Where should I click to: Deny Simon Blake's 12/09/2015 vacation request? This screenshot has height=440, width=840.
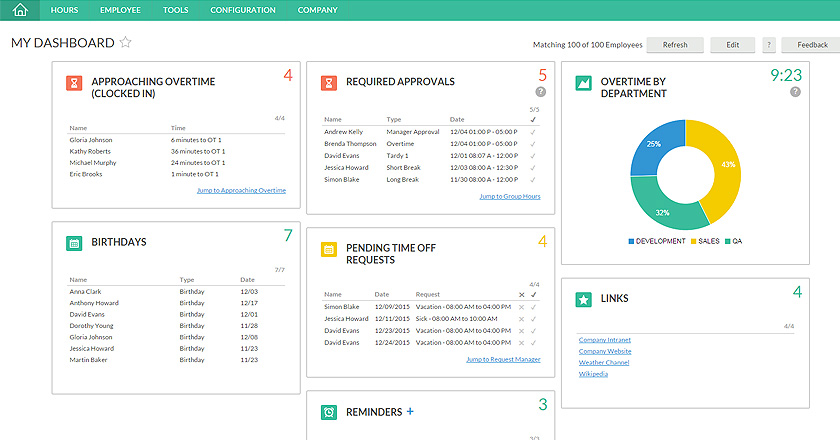click(x=521, y=307)
